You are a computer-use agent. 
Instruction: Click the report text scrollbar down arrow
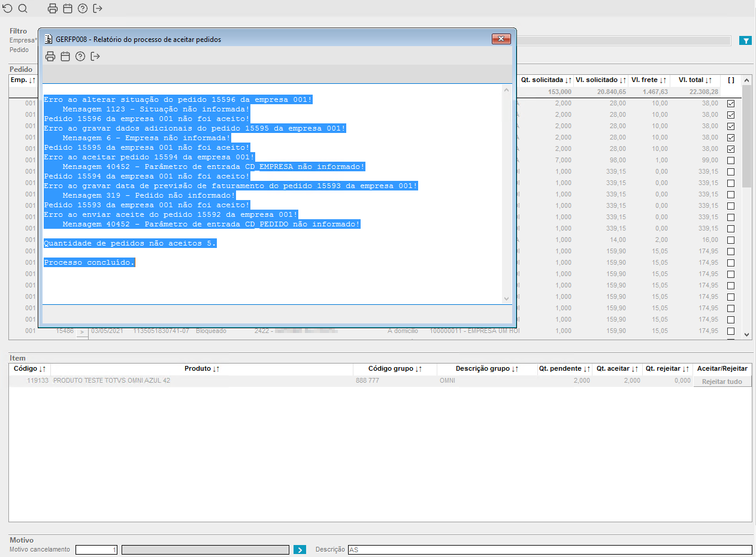click(507, 298)
